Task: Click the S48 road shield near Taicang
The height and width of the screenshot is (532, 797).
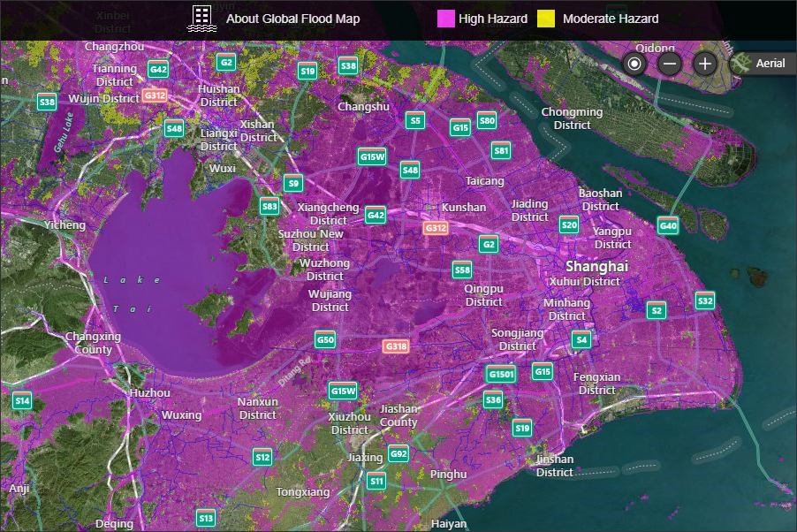Action: pyautogui.click(x=409, y=170)
